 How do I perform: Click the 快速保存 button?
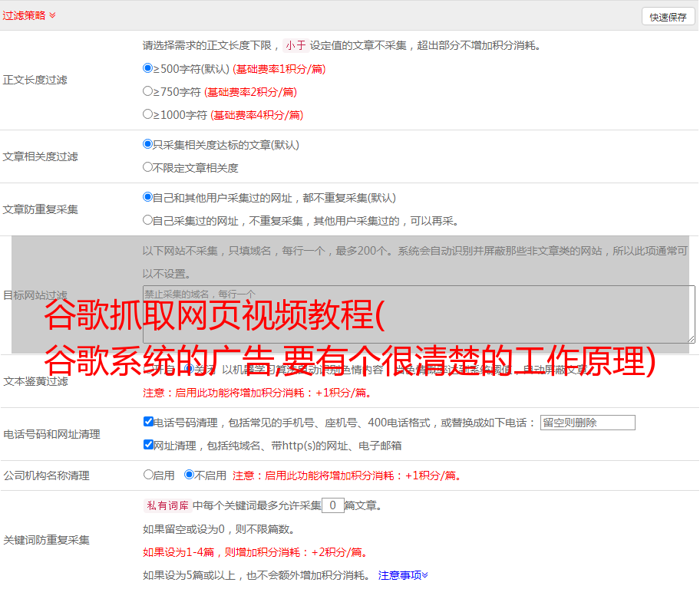tap(668, 17)
